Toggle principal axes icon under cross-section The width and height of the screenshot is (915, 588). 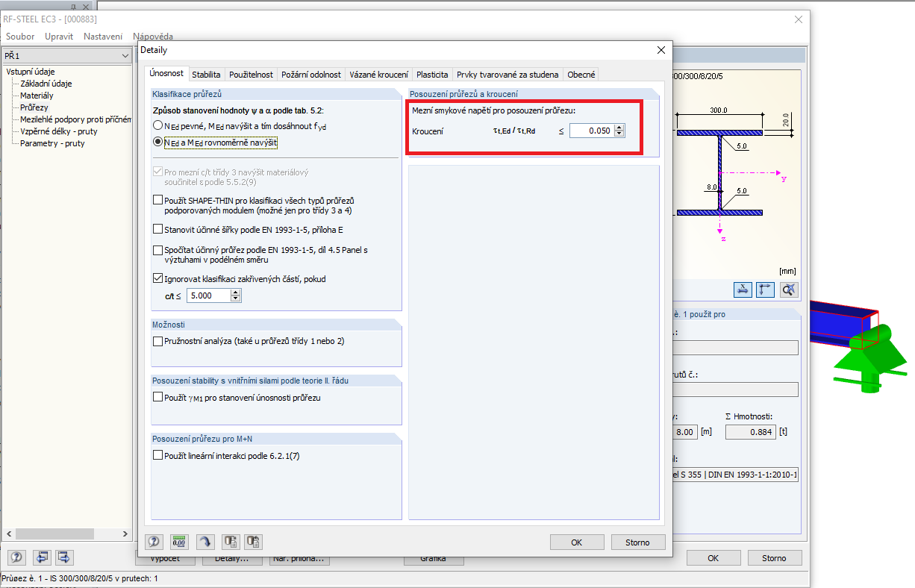pyautogui.click(x=765, y=290)
